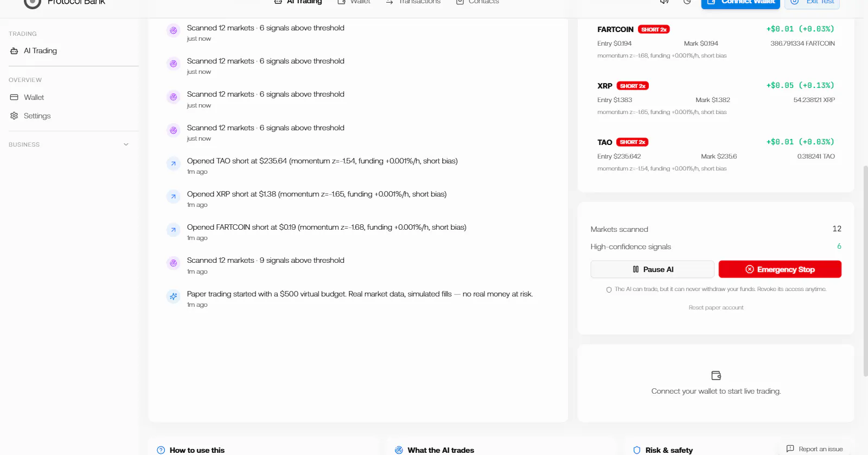Click the shield icon beside AI can trade notice
Viewport: 868px width, 455px height.
tap(609, 289)
